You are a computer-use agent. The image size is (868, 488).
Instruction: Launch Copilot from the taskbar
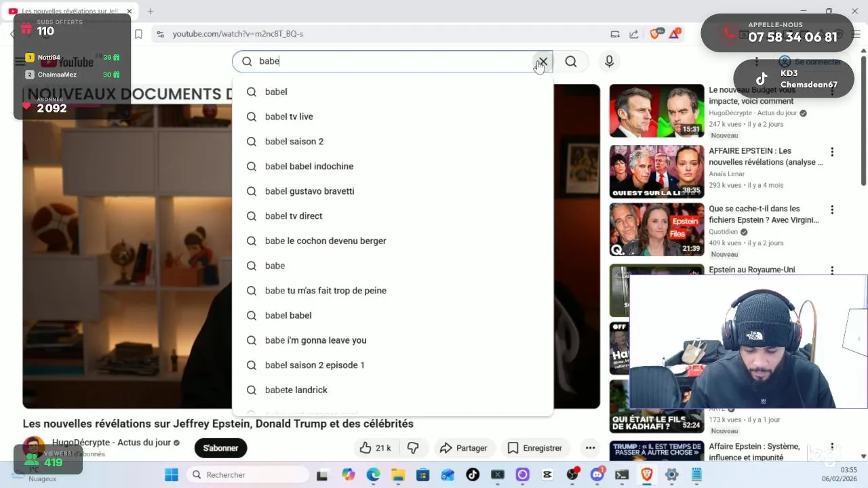[349, 475]
